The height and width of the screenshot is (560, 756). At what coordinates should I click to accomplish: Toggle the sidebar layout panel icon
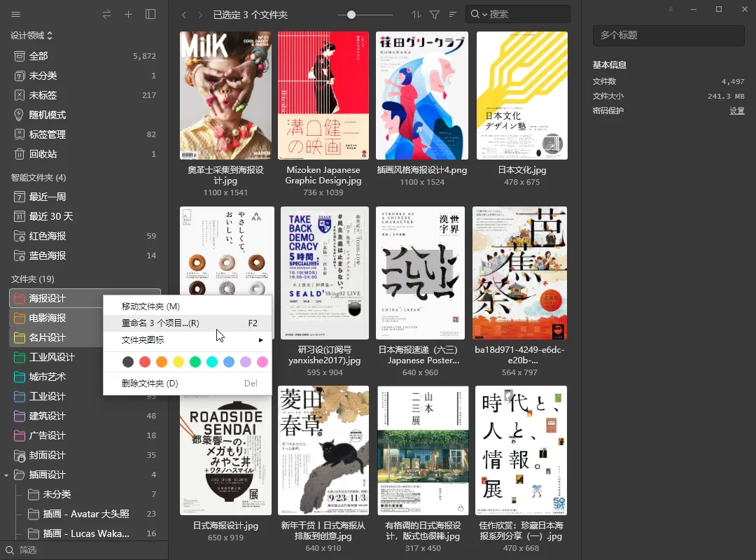click(x=150, y=15)
